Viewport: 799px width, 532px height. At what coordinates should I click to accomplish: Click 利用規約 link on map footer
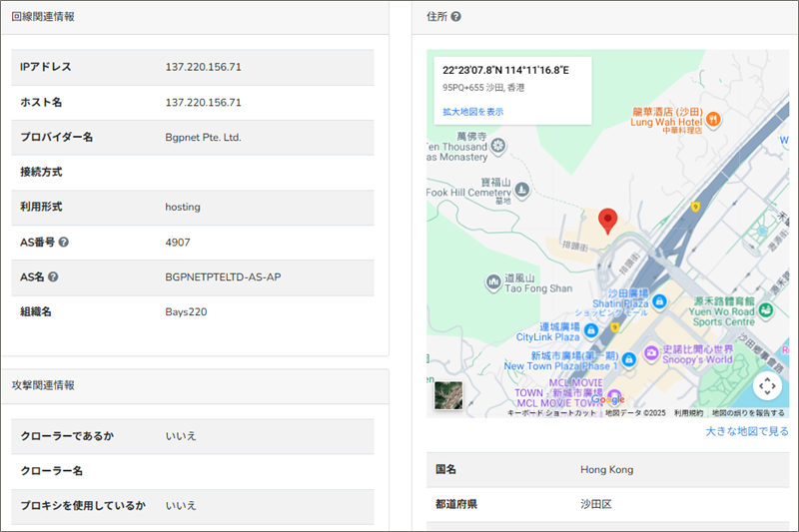pos(688,412)
